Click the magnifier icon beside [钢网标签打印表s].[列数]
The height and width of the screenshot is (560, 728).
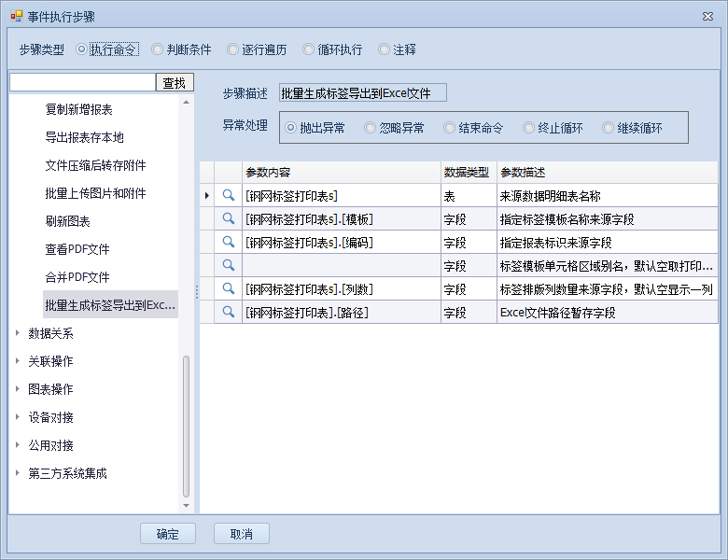(x=228, y=288)
